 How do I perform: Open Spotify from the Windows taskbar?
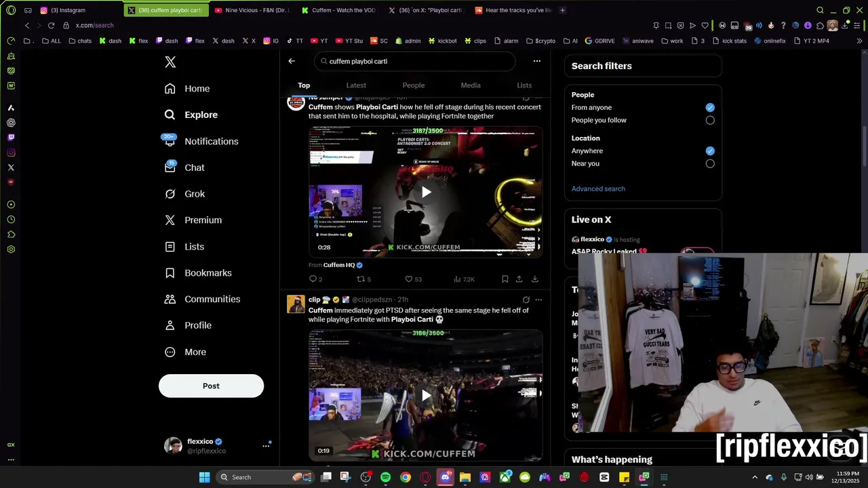(x=385, y=477)
